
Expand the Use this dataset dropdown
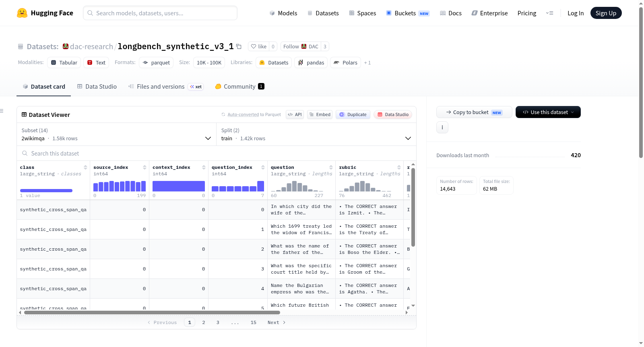click(548, 112)
